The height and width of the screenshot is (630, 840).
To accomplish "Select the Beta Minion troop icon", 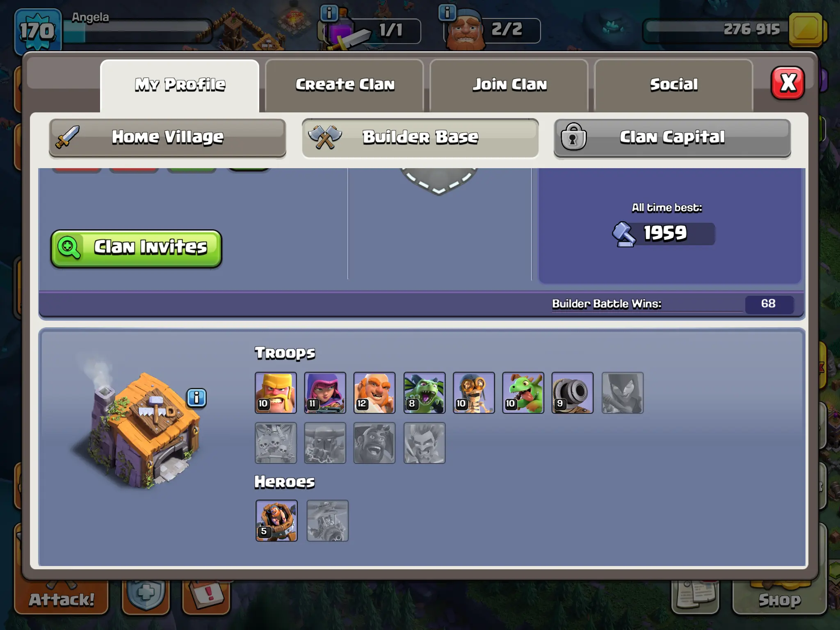I will click(x=424, y=393).
